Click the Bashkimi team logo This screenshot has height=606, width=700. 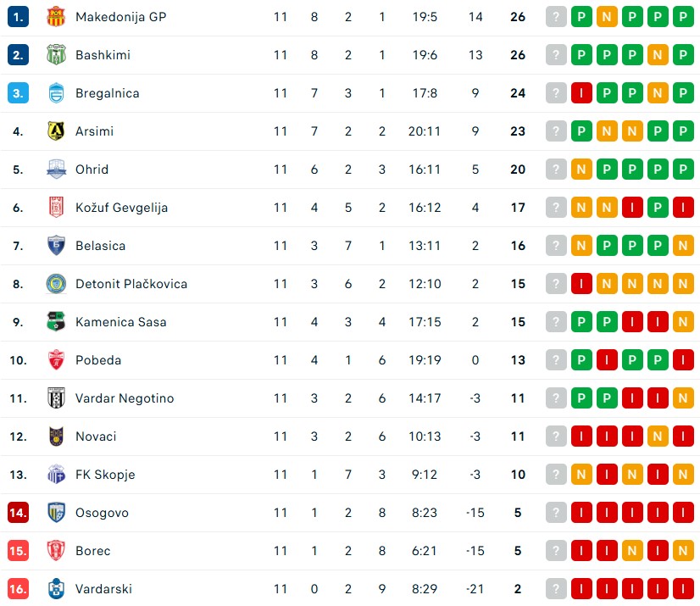click(x=56, y=55)
